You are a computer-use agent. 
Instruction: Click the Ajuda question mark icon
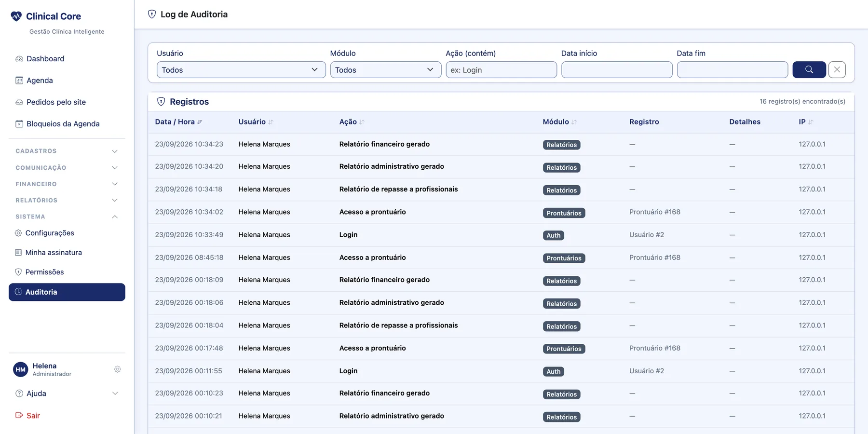[x=19, y=393]
